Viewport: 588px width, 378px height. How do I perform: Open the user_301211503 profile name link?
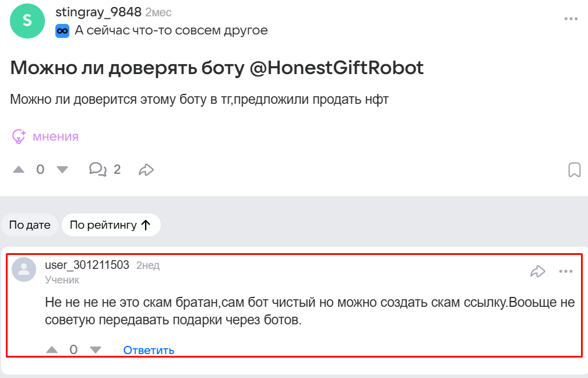pos(87,265)
